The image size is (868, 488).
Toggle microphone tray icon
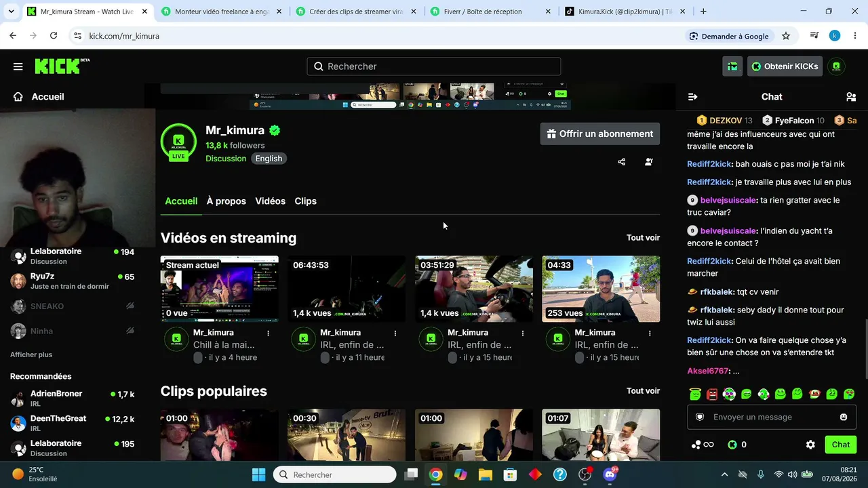[761, 474]
